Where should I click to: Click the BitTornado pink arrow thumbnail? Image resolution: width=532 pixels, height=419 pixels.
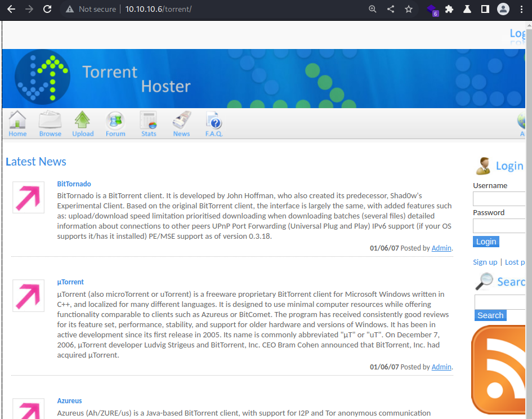[x=29, y=197]
